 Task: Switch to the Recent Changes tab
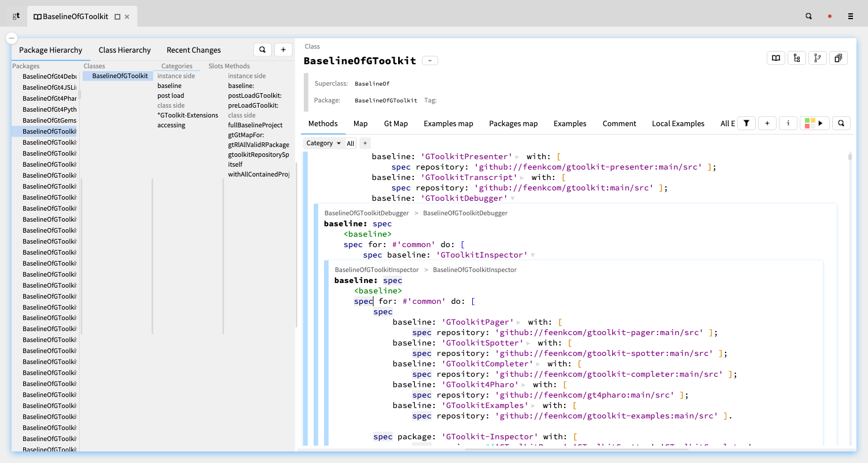click(194, 50)
